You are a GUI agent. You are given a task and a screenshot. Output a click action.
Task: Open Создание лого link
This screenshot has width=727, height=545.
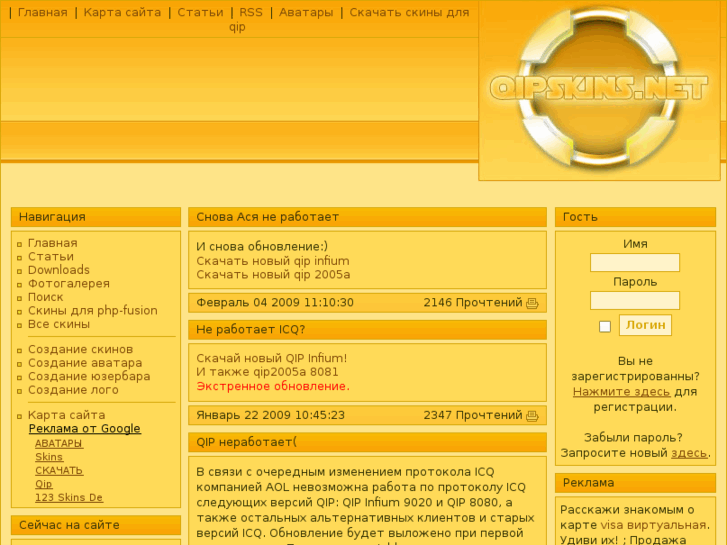coord(73,390)
